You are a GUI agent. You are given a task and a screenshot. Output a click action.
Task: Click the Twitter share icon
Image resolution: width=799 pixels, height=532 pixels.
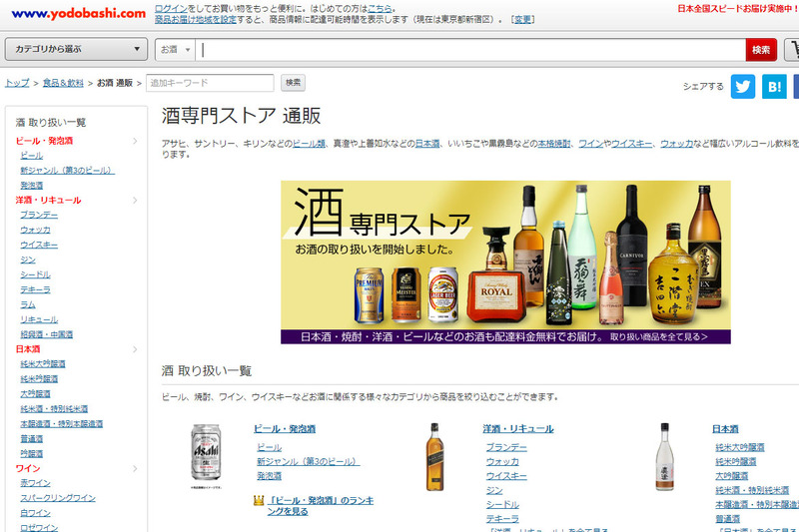[x=742, y=87]
